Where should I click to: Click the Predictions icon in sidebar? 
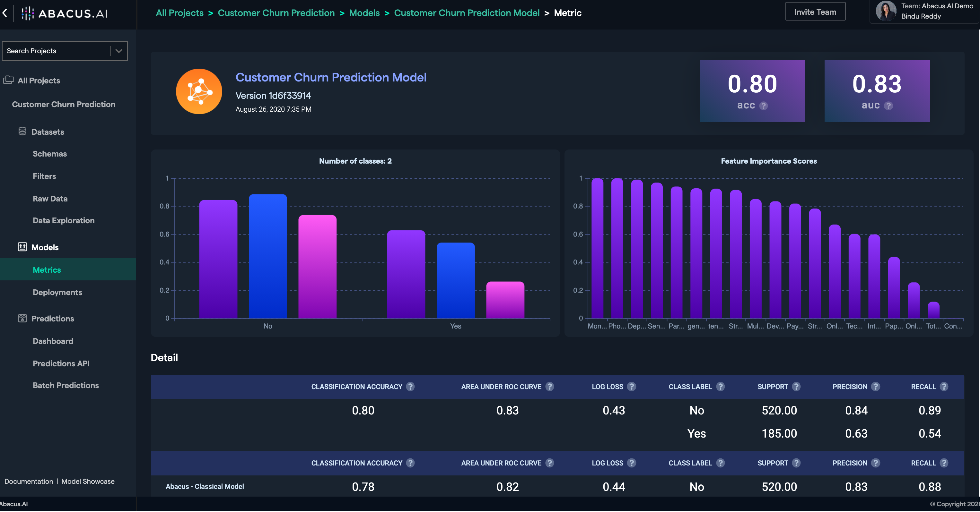[x=22, y=319]
